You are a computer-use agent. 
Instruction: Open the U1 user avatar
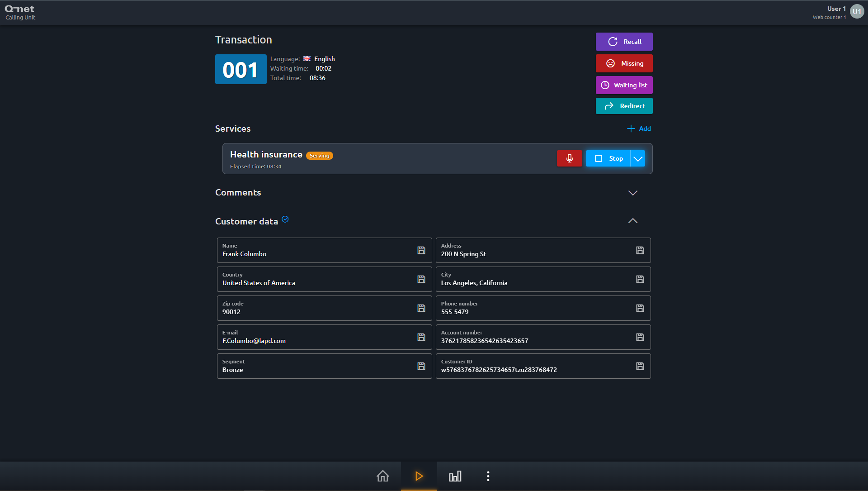857,12
